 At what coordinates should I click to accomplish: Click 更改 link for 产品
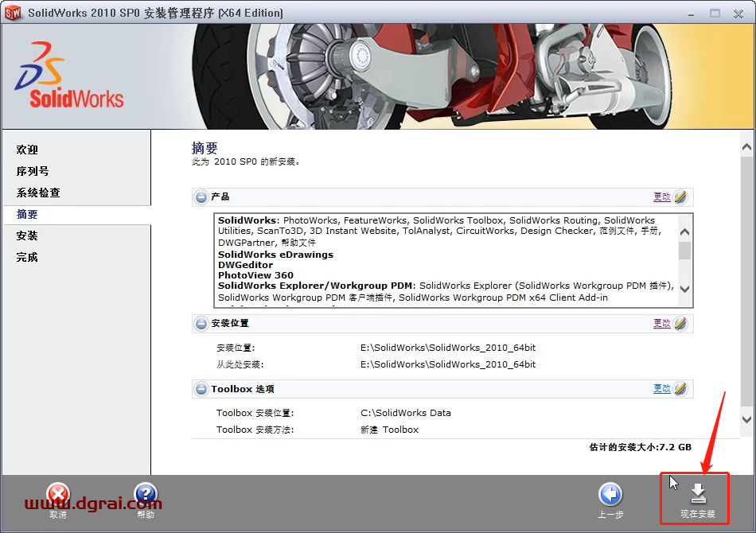662,196
